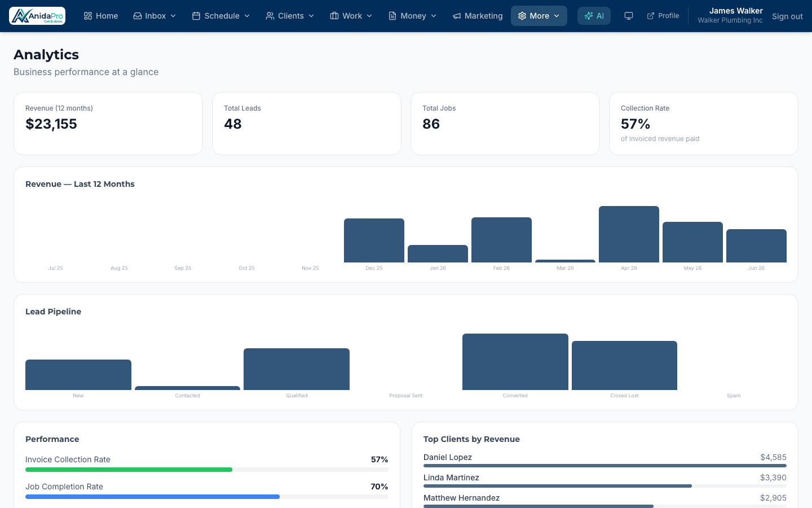Click the Inbox tray icon

tap(138, 16)
